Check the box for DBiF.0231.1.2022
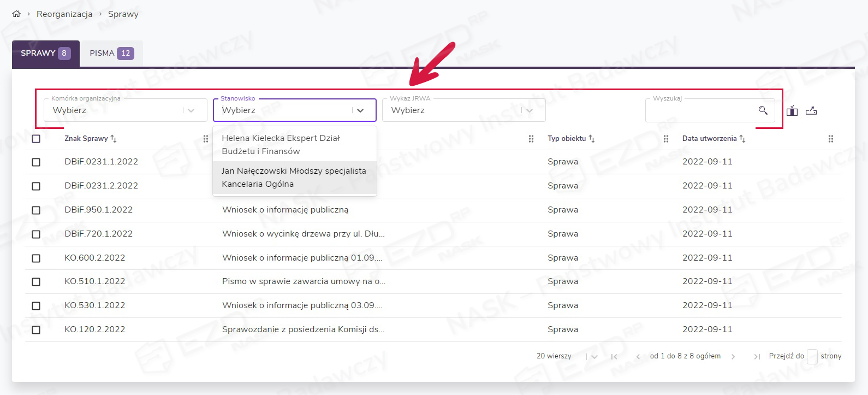 pyautogui.click(x=36, y=162)
